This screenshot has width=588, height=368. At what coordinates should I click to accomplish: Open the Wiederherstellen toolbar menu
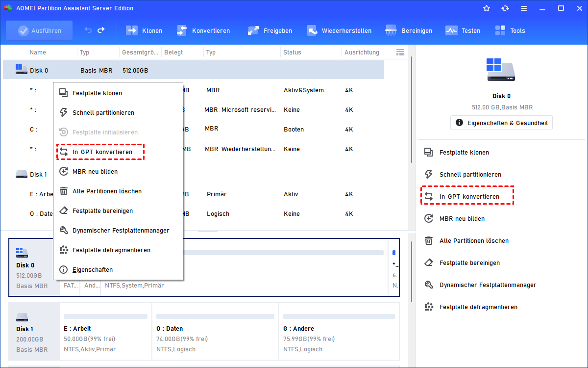[x=339, y=30]
